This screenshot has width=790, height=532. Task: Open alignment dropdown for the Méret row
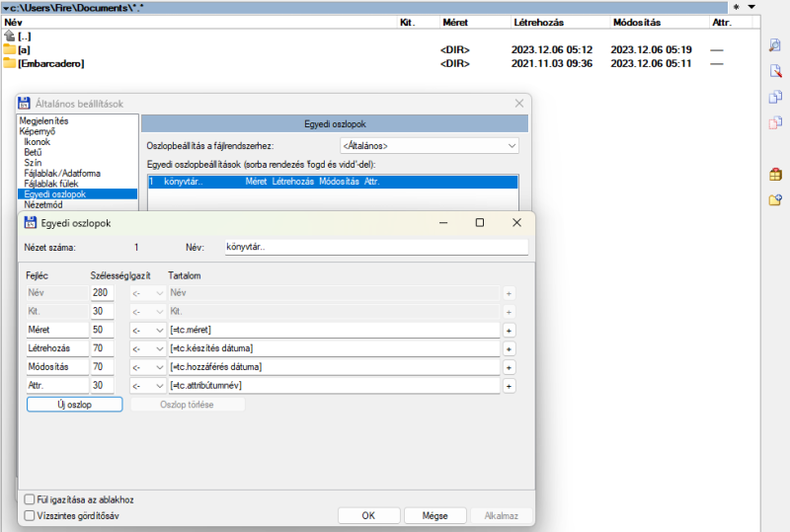(x=147, y=331)
